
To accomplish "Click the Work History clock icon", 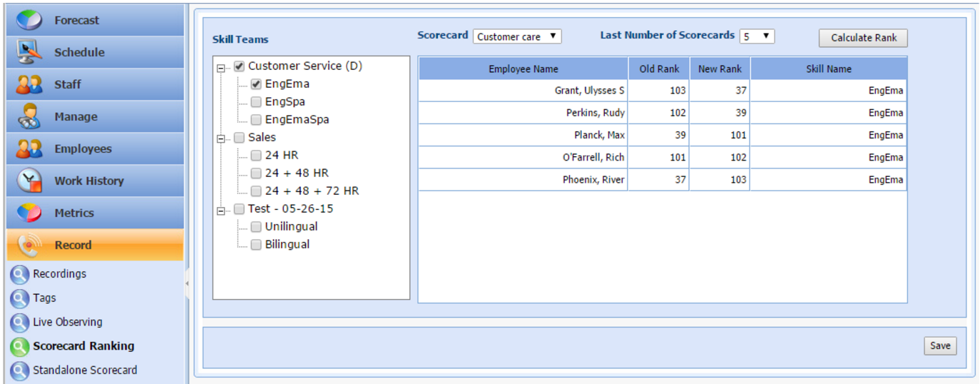I will (29, 181).
